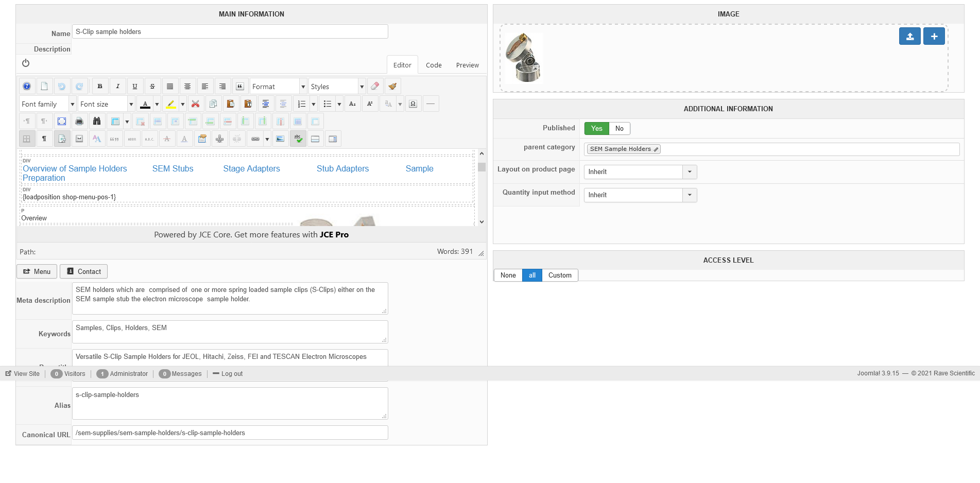Increase indent using the indent icon
The width and height of the screenshot is (980, 483).
(x=266, y=104)
